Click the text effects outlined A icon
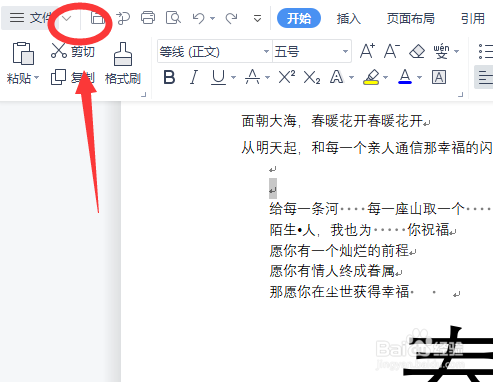 pyautogui.click(x=337, y=77)
